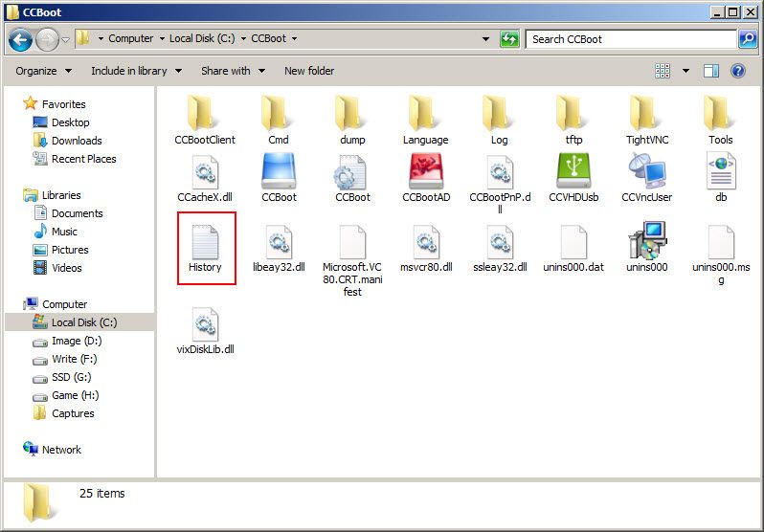Select unins000.dat file
764x532 pixels.
point(573,249)
